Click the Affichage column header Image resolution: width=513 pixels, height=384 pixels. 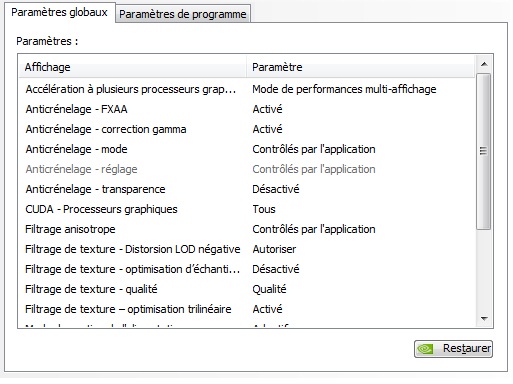click(133, 67)
